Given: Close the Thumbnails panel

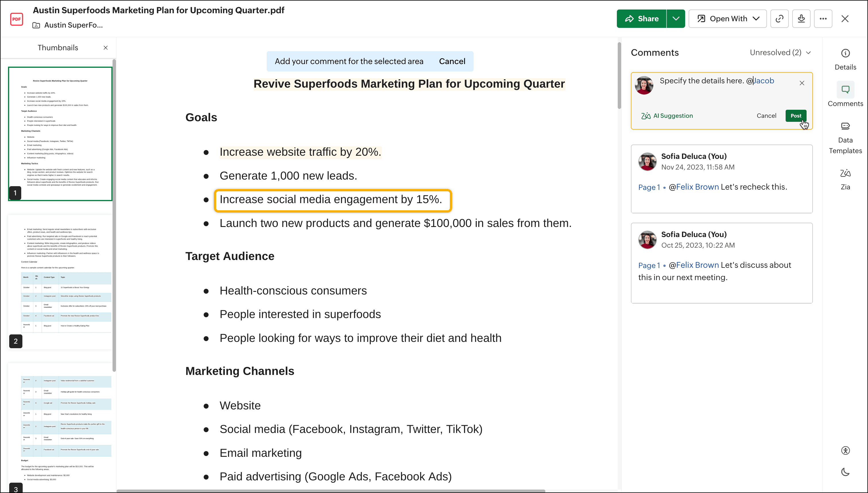Looking at the screenshot, I should [106, 48].
